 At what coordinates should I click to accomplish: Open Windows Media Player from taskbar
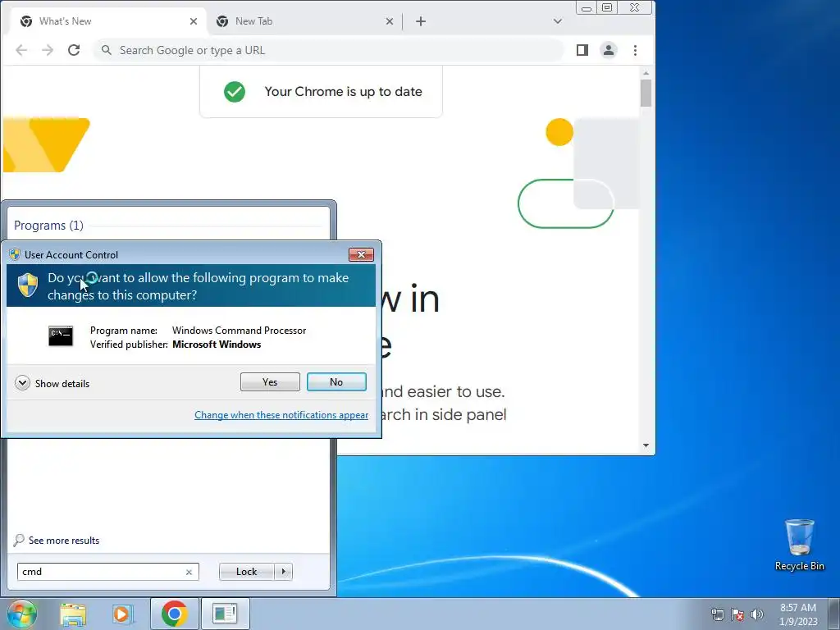(x=122, y=614)
